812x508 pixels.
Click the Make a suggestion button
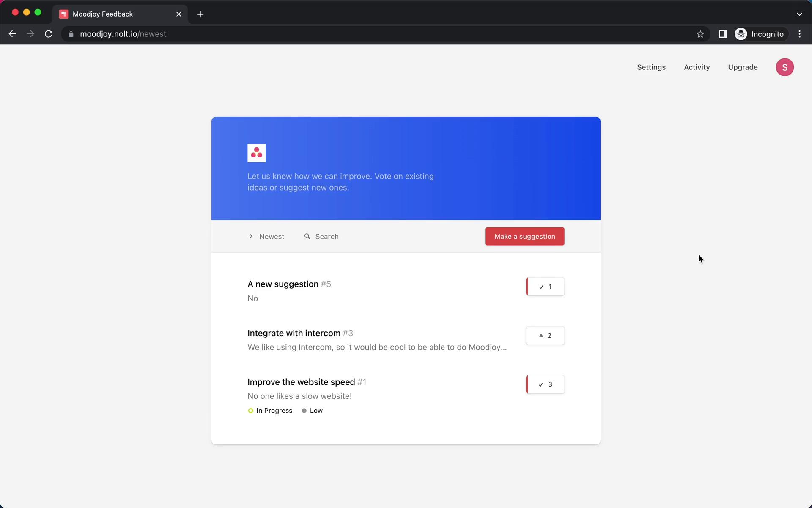click(524, 236)
